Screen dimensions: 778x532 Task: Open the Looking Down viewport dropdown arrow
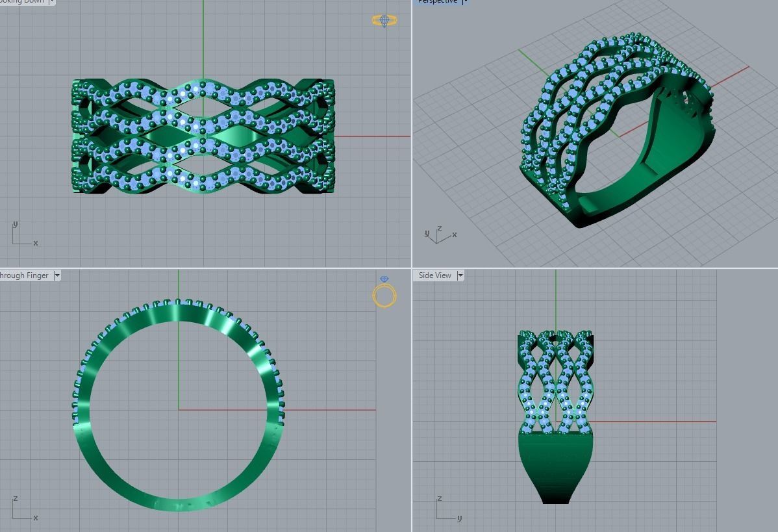[x=51, y=2]
